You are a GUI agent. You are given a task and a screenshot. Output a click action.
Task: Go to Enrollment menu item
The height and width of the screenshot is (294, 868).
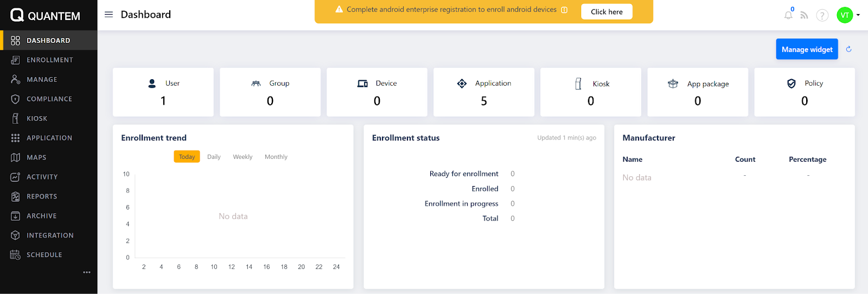[x=49, y=60]
